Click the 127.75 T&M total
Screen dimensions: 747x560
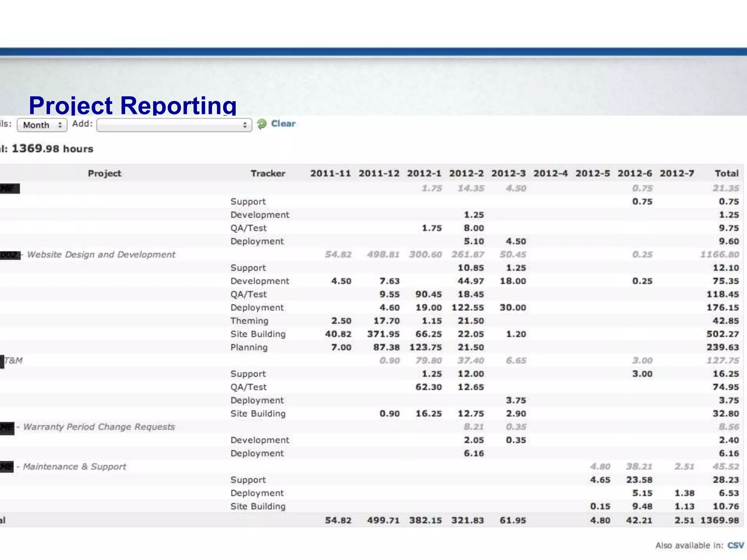[x=723, y=361]
